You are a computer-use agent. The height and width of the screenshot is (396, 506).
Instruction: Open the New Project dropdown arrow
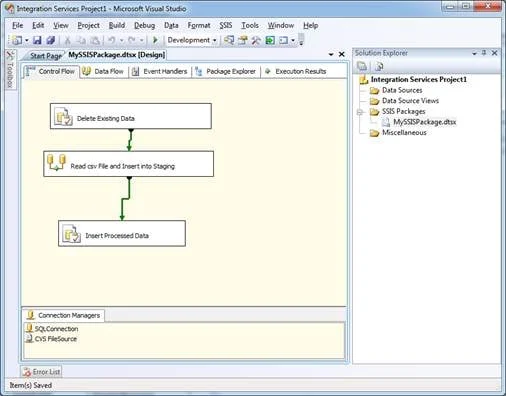click(x=27, y=41)
